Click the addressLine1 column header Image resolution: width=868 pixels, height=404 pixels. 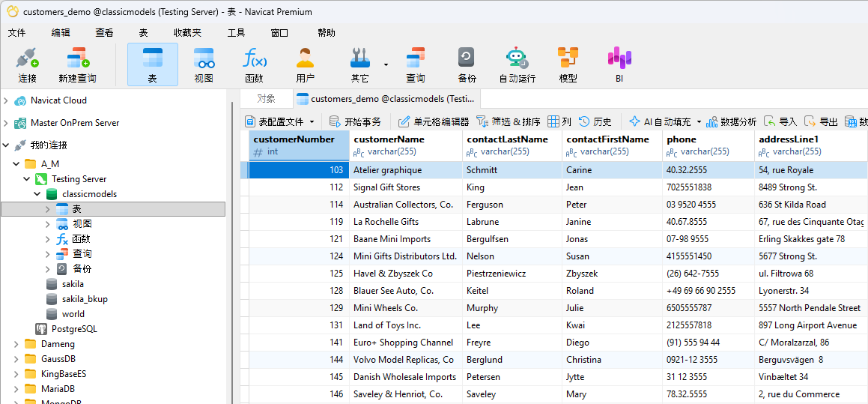pos(811,145)
